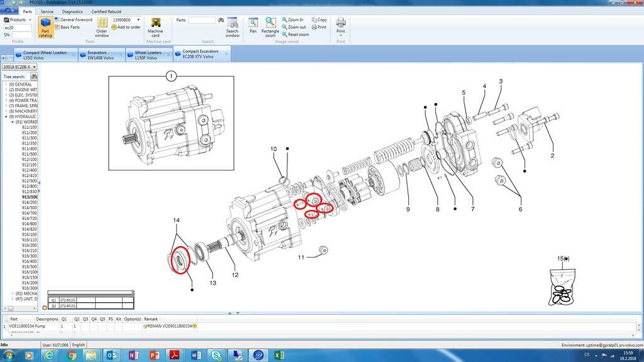Viewport: 644px width, 362px height.
Task: Open the tab list dropdown arrow
Action: 3,58
